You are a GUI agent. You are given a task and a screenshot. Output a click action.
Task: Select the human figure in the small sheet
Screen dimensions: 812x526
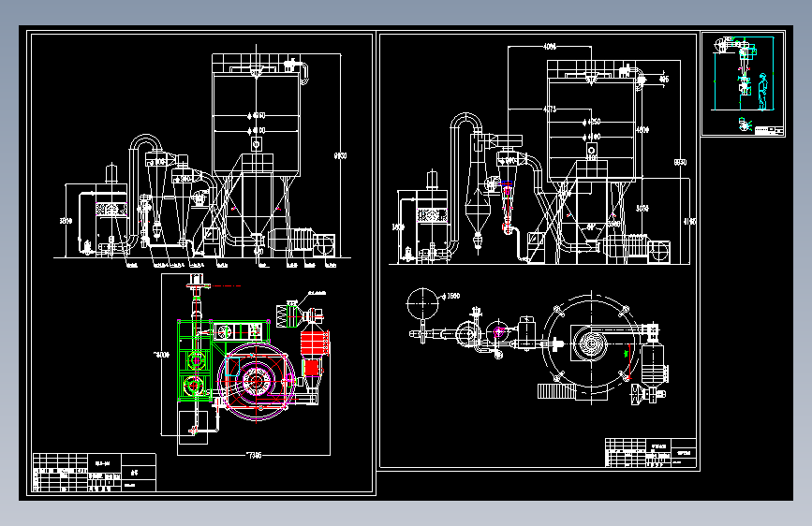(762, 92)
